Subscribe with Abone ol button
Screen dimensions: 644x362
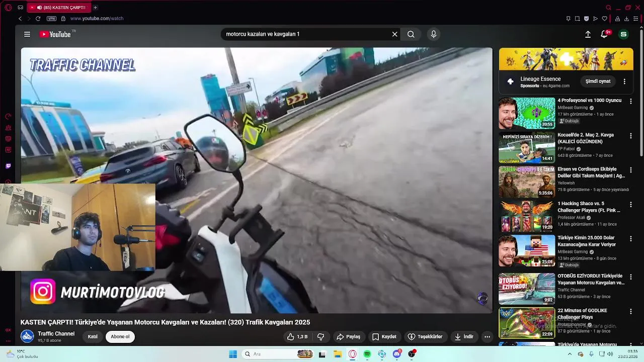click(120, 337)
